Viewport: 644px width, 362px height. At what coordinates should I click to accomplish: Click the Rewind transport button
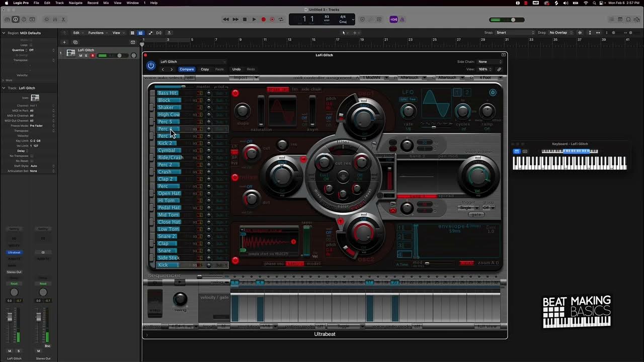pyautogui.click(x=226, y=20)
